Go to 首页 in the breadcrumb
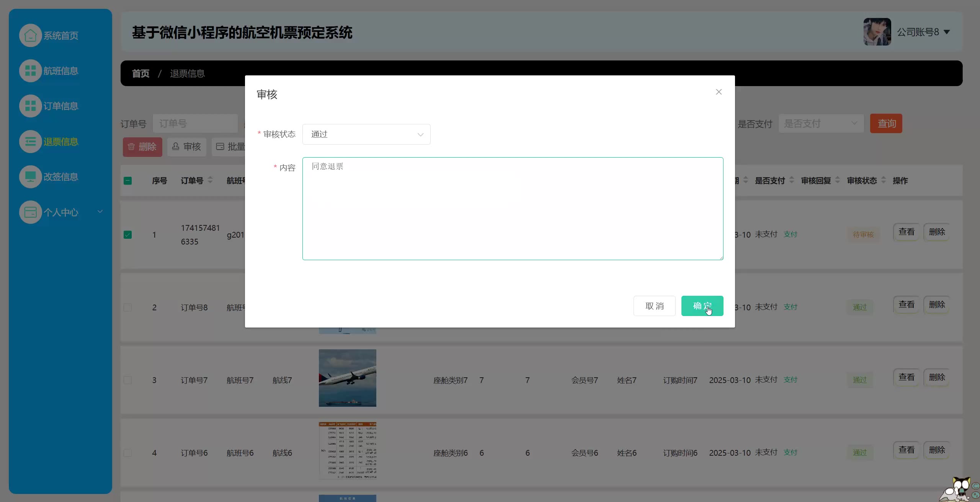980x502 pixels. coord(140,73)
